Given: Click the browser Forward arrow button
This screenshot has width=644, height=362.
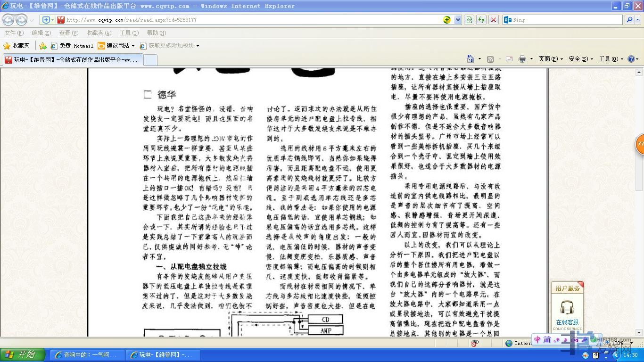Looking at the screenshot, I should pyautogui.click(x=21, y=20).
